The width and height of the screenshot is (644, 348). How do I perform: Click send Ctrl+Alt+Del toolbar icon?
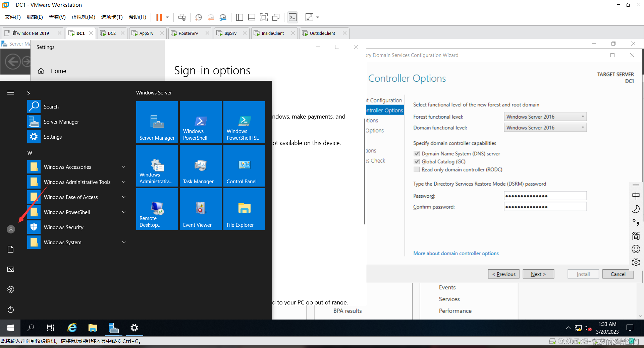[182, 17]
